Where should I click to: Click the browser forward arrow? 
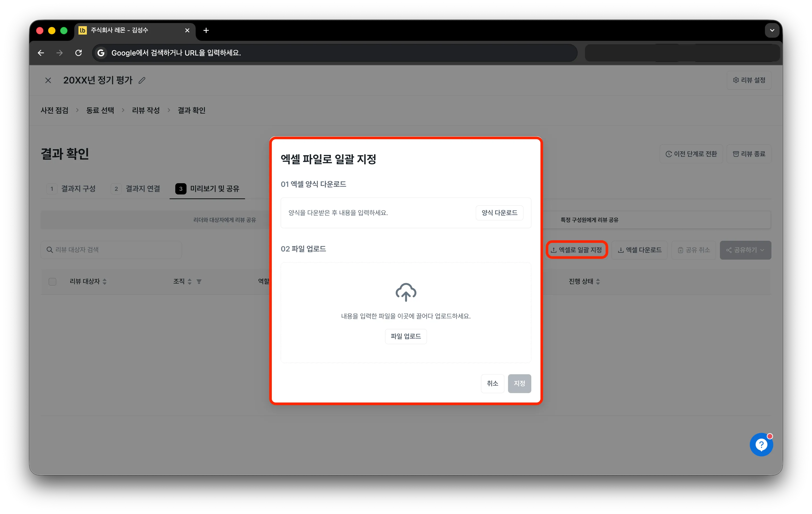point(60,53)
